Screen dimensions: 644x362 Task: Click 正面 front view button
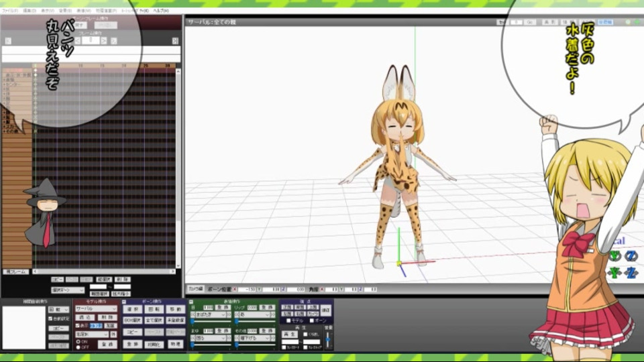click(286, 308)
